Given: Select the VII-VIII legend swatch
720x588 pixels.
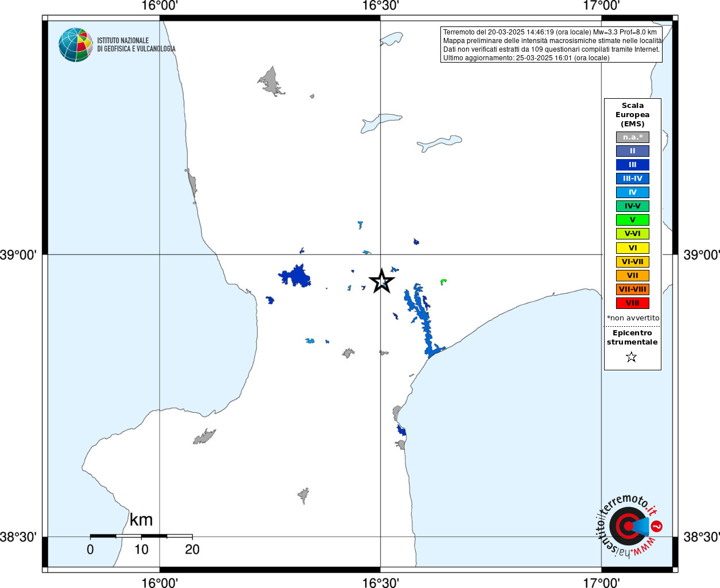Looking at the screenshot, I should pos(633,289).
